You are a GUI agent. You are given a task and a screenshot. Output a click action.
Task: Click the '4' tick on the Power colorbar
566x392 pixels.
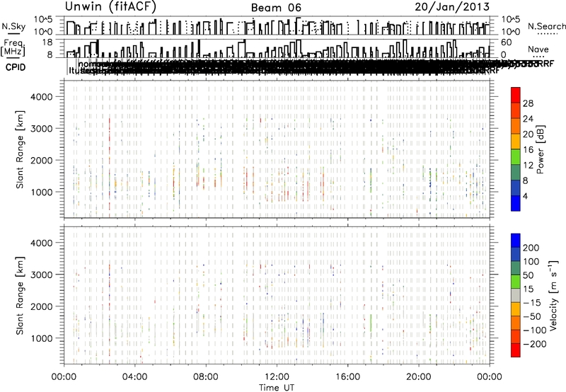point(525,197)
